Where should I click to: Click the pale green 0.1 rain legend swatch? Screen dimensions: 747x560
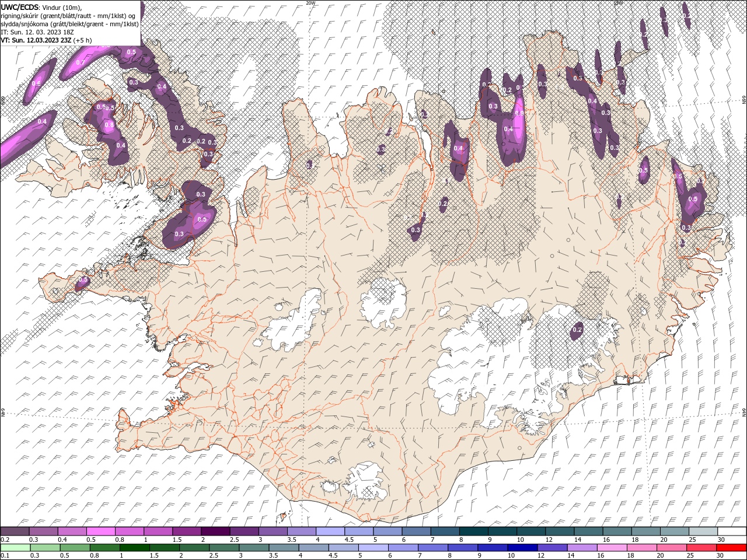[15, 548]
